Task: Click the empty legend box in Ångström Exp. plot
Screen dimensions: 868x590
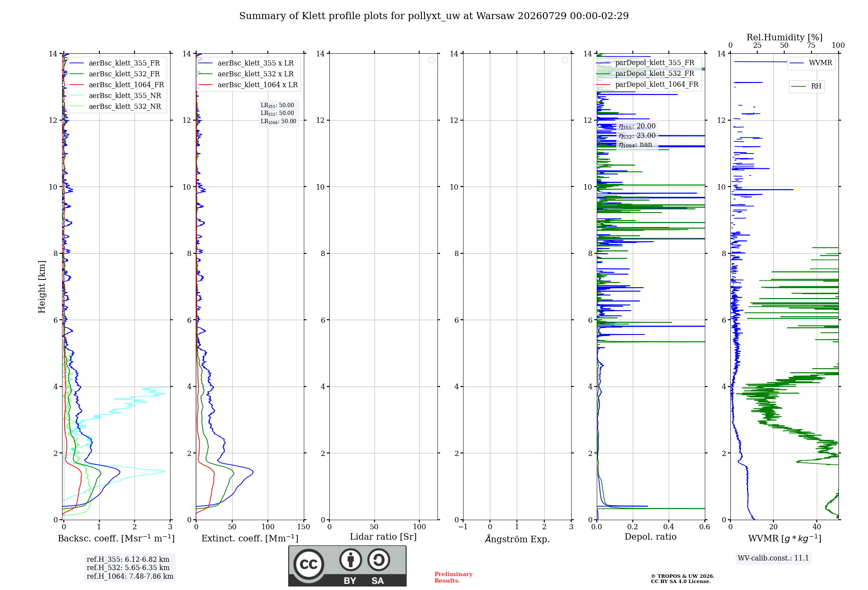Action: click(565, 60)
